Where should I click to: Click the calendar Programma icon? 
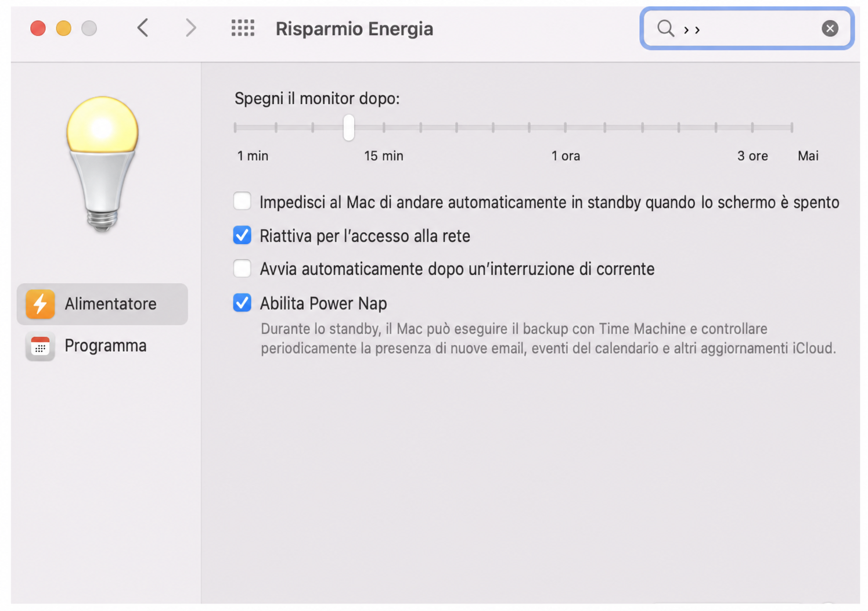coord(40,346)
